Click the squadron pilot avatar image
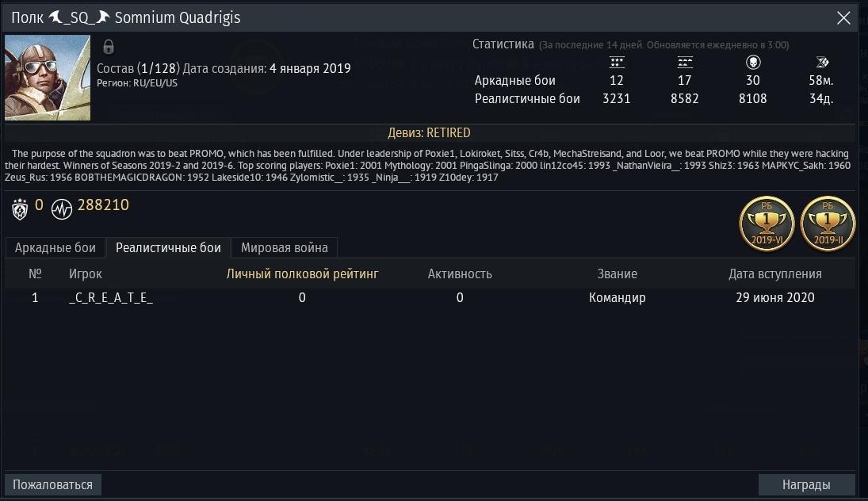Image resolution: width=868 pixels, height=501 pixels. (48, 78)
